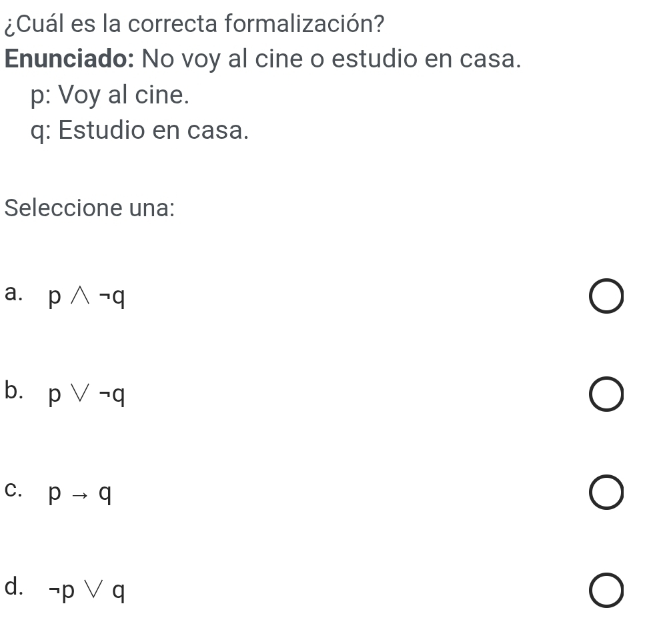Pick the radio button for option d
Screen dimensions: 645x644
[x=606, y=591]
